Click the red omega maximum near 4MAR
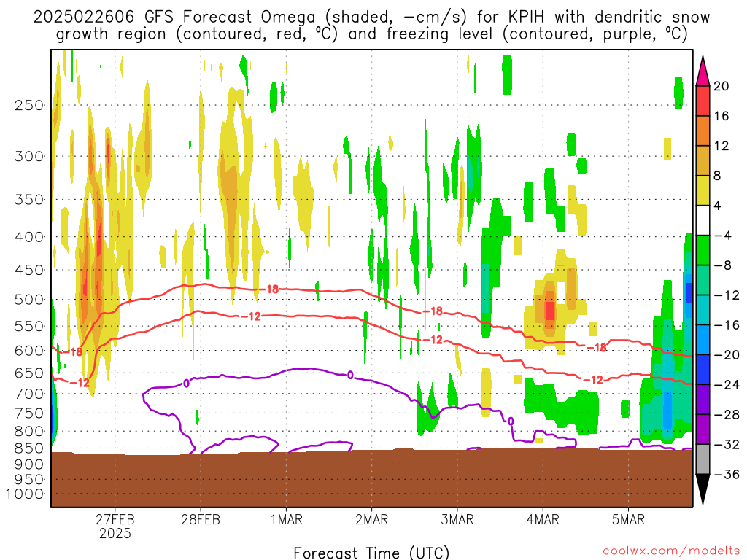Viewport: 747px width, 560px height. (x=550, y=311)
